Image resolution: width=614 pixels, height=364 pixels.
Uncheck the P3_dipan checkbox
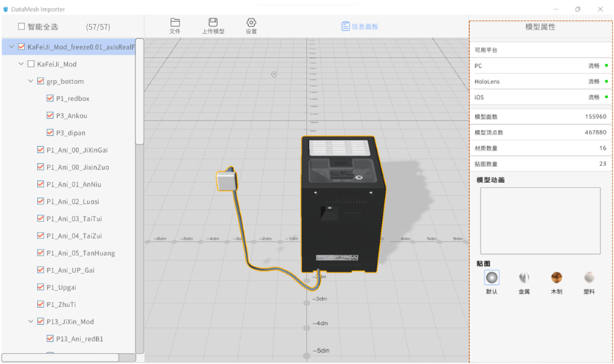[x=50, y=133]
